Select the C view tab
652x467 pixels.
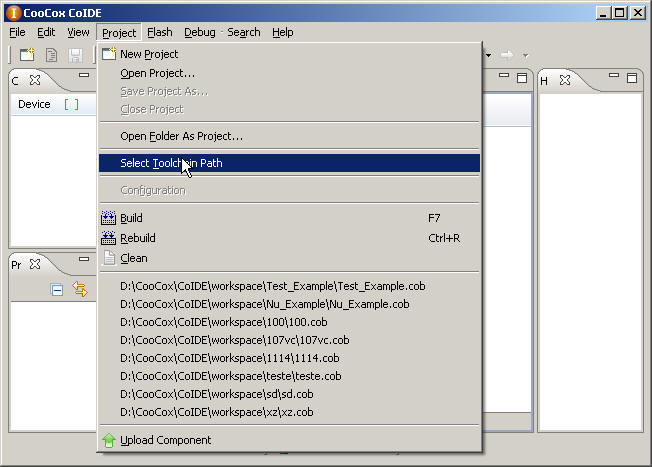pos(15,81)
